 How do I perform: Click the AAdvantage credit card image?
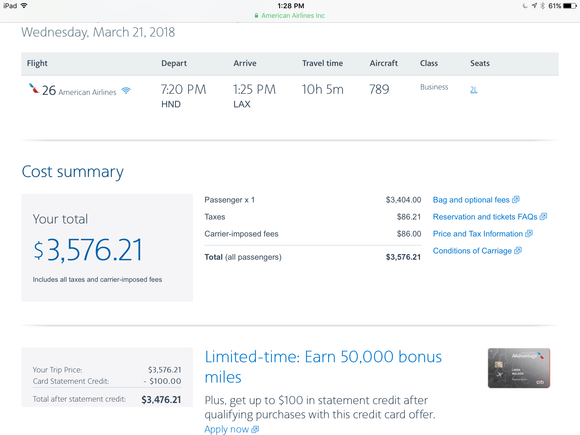point(519,368)
